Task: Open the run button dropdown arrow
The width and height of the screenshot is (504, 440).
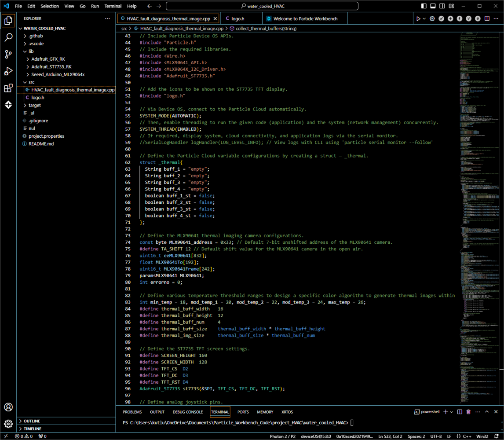Action: tap(424, 18)
